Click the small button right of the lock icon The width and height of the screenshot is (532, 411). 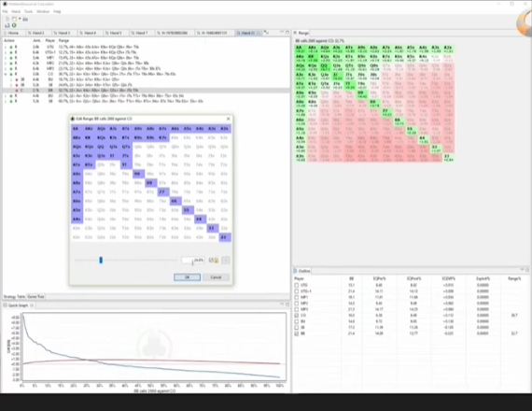point(225,261)
